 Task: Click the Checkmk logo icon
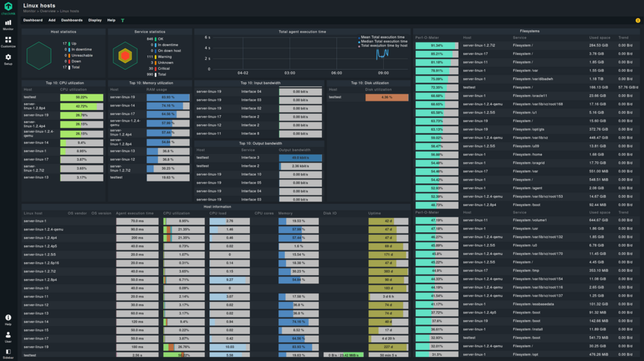[x=8, y=6]
